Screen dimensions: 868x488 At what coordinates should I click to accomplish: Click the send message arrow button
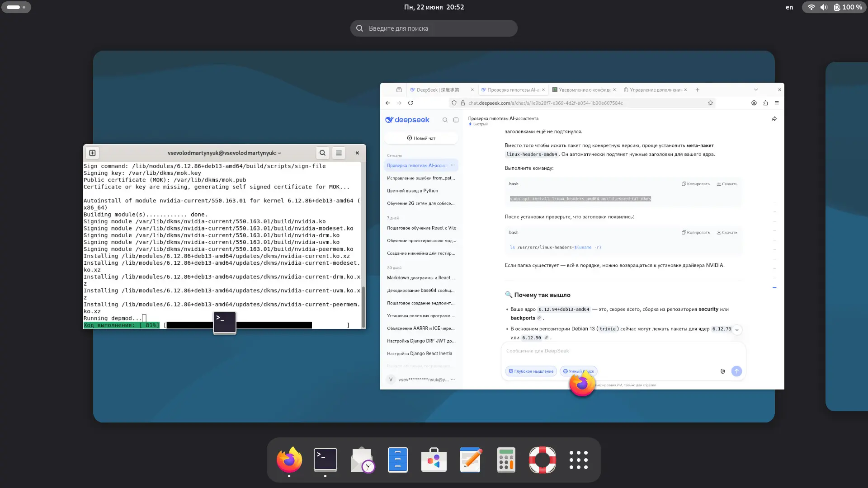(736, 371)
